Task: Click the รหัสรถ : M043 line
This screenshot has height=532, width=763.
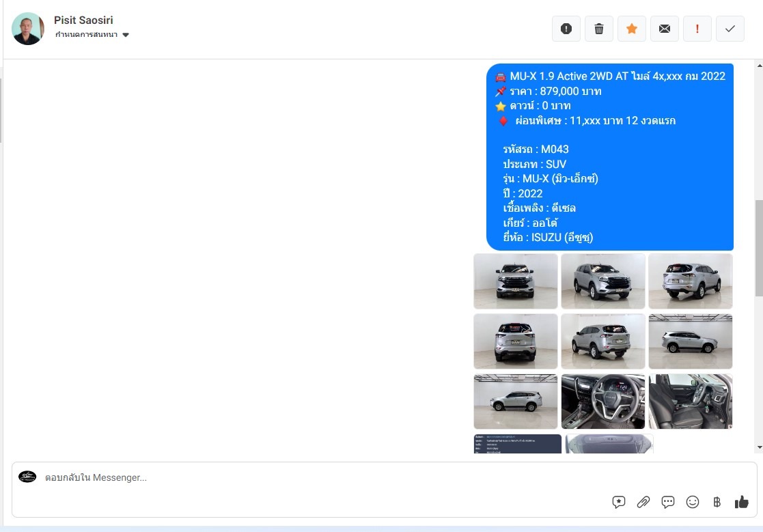Action: (536, 150)
